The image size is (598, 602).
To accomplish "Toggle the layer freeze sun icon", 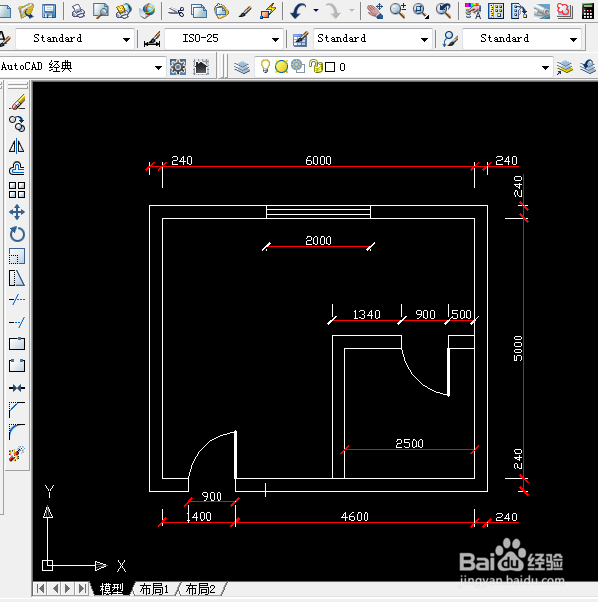I will (x=281, y=67).
